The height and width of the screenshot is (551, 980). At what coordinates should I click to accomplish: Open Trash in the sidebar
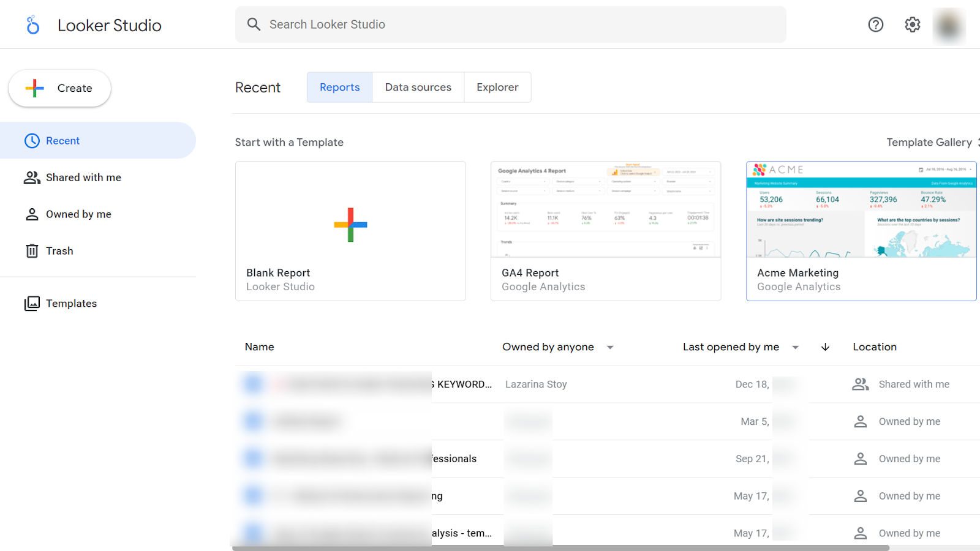[98, 251]
